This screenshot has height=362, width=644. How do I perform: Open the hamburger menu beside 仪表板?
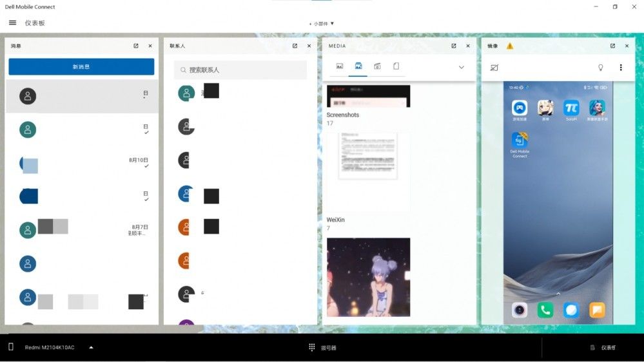click(x=12, y=23)
